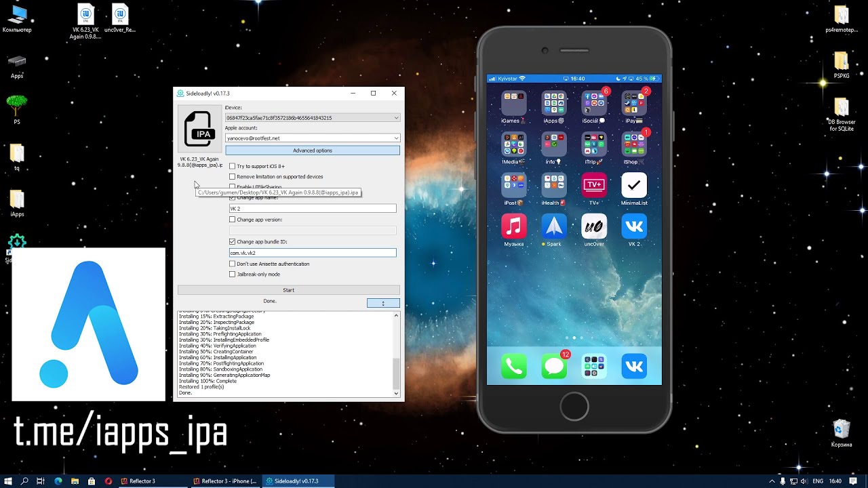Open the dock folder on iPhone
This screenshot has height=488, width=868.
tap(594, 366)
